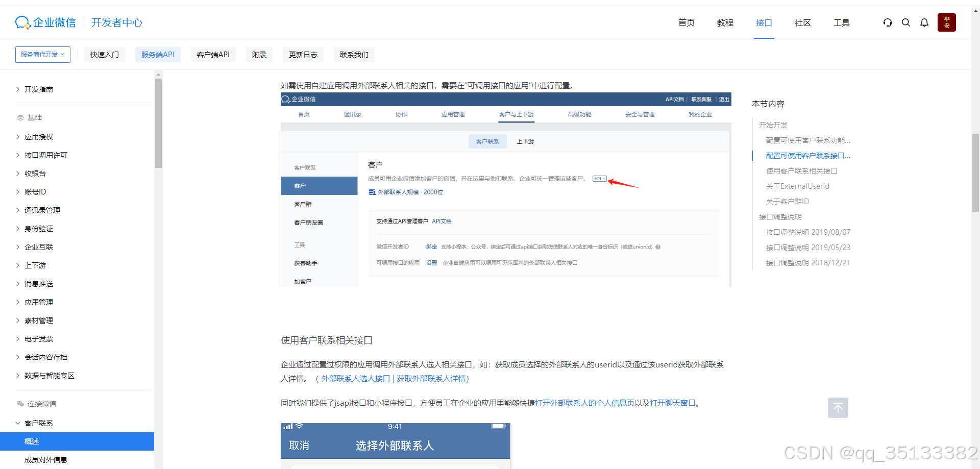The image size is (980, 469).
Task: Open the 服务商代开发 dropdown
Action: [x=43, y=55]
